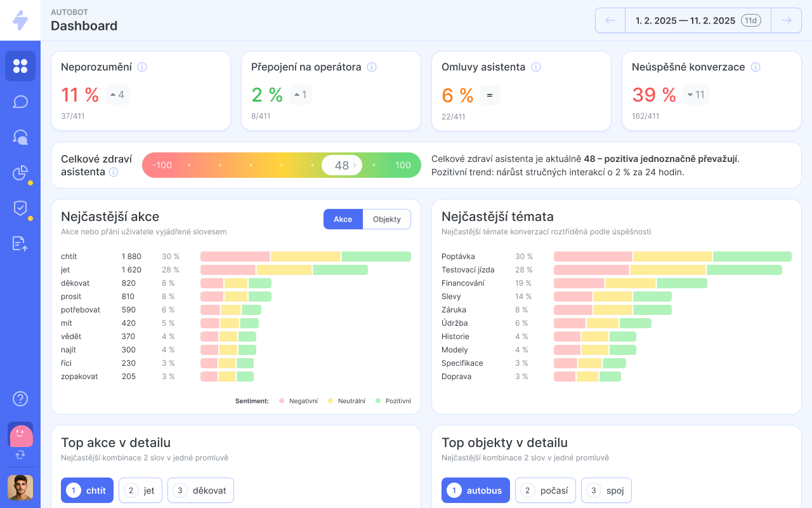Click the 48 health score slider handle
The image size is (812, 508).
click(x=341, y=165)
